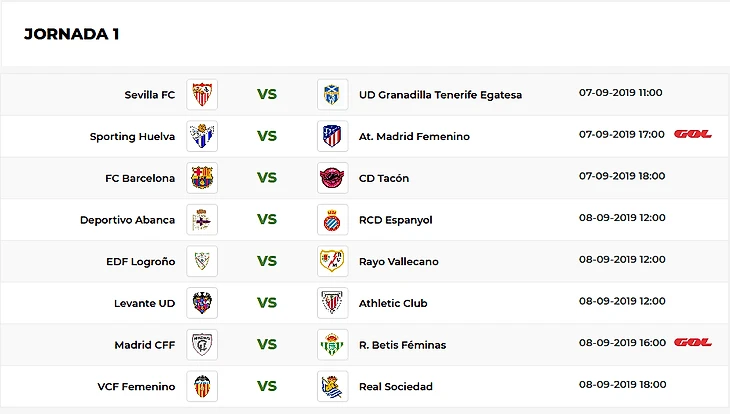Viewport: 730px width, 414px height.
Task: Click the JORNADA 1 heading
Action: click(72, 33)
